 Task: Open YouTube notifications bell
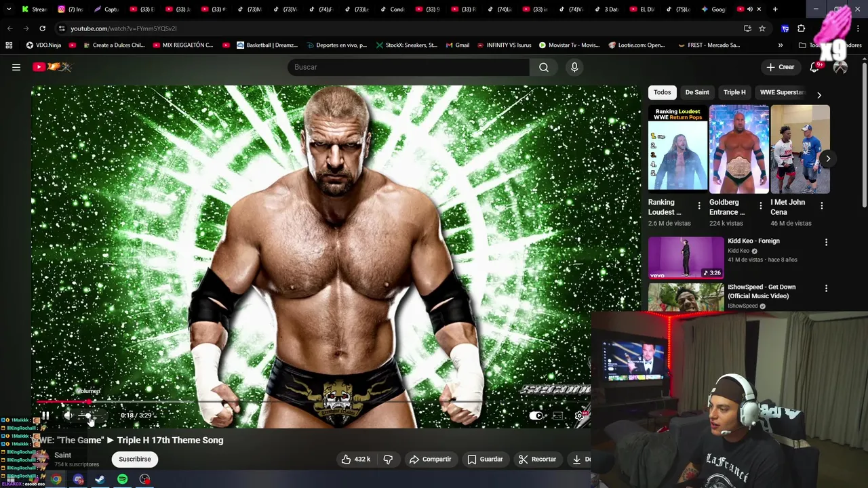pos(814,67)
